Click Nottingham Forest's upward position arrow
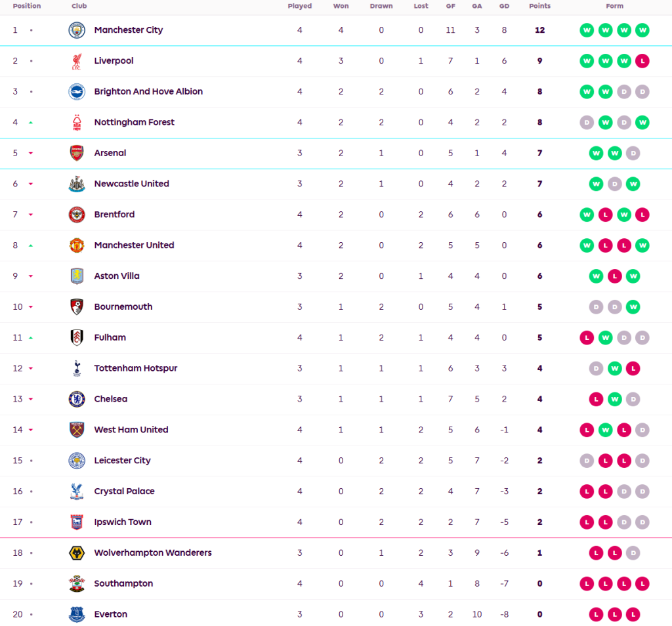Viewport: 672px width, 626px height. click(31, 123)
